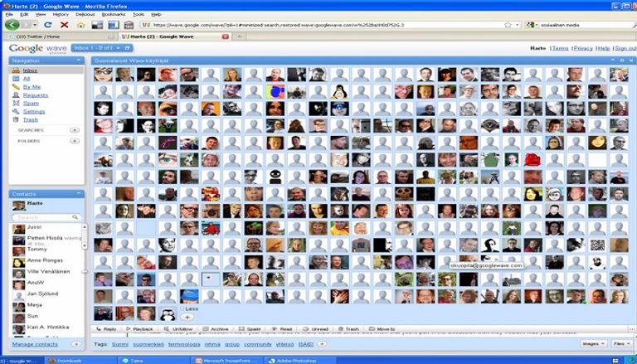Image resolution: width=637 pixels, height=364 pixels.
Task: Click the Reply button below the wave
Action: tap(106, 329)
